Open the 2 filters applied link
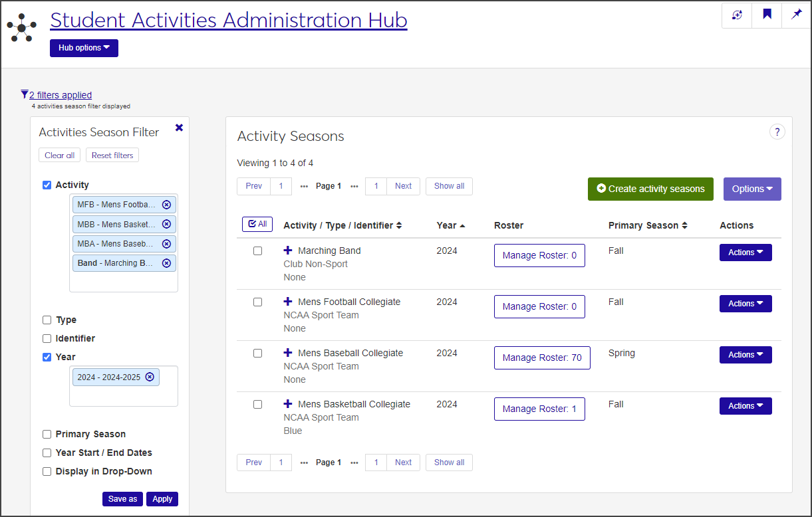This screenshot has height=517, width=812. pyautogui.click(x=60, y=95)
